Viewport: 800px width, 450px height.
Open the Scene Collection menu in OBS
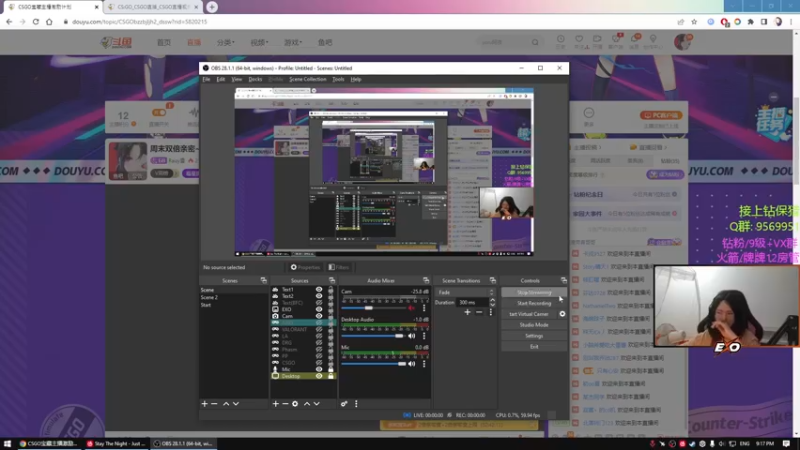tap(308, 79)
